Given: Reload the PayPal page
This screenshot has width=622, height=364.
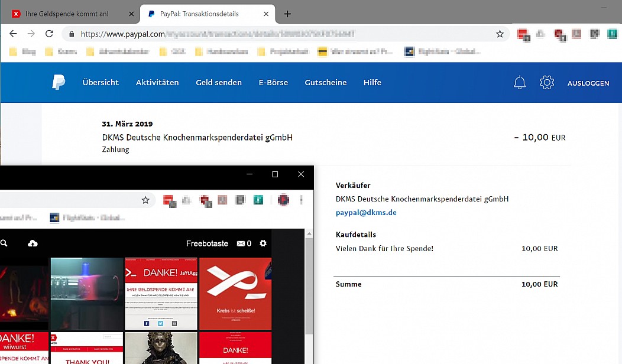Looking at the screenshot, I should click(x=49, y=34).
